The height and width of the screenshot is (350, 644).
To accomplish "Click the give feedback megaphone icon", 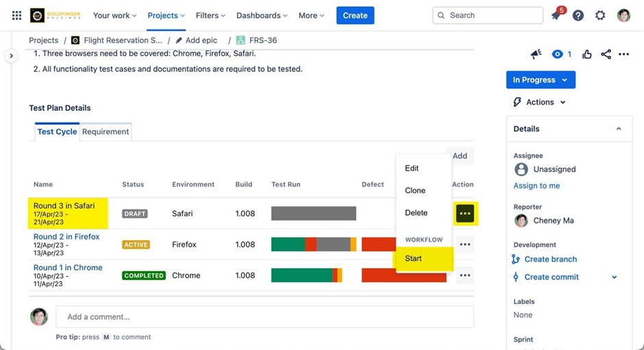I will click(536, 54).
